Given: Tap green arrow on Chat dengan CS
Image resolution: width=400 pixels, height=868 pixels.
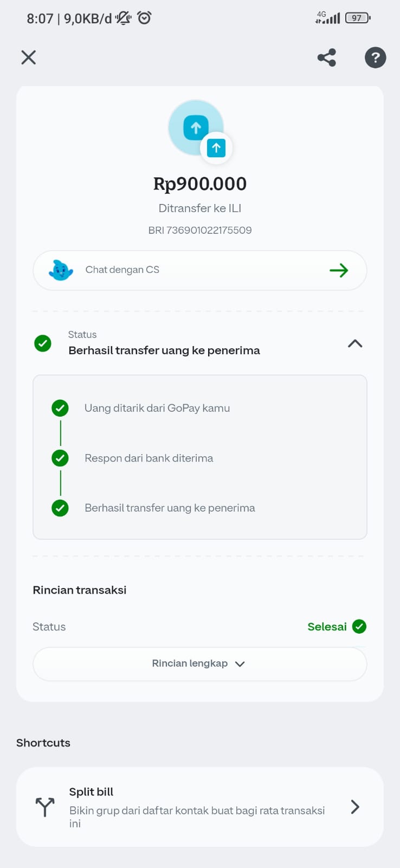Looking at the screenshot, I should pyautogui.click(x=339, y=270).
